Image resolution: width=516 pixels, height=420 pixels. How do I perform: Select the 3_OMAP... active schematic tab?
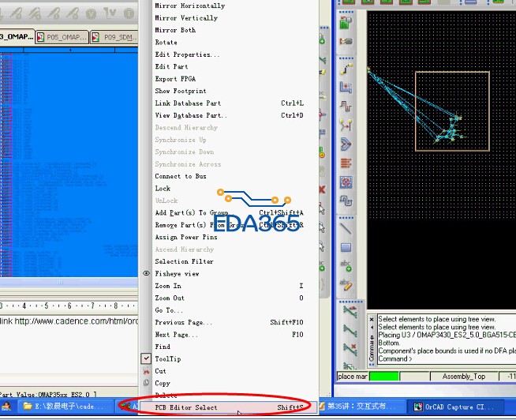(x=17, y=36)
